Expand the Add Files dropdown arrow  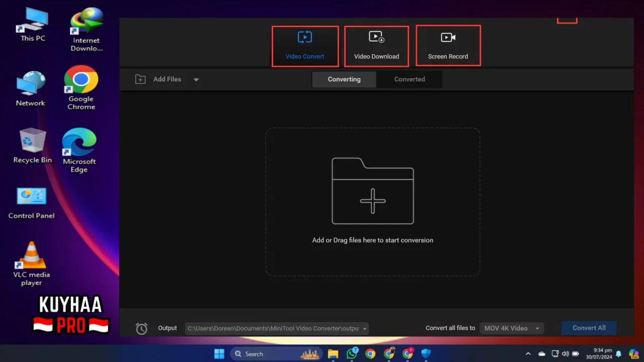196,79
